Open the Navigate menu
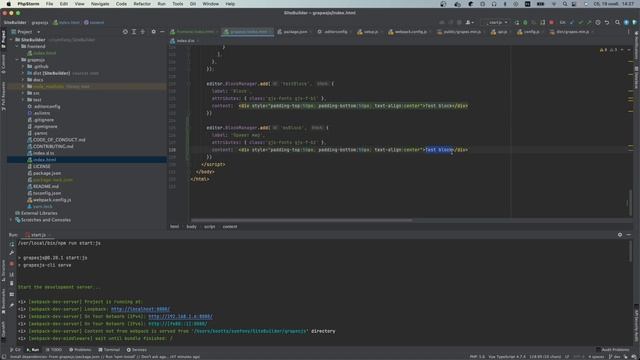Screen dimensions: 640x360 [100, 4]
